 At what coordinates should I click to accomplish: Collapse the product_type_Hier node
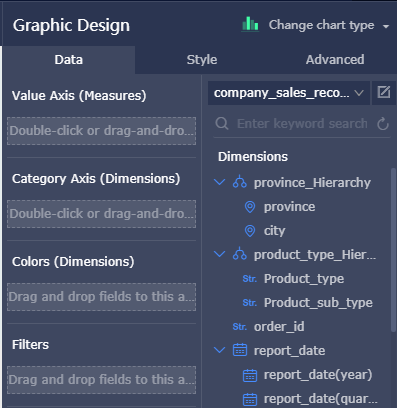pyautogui.click(x=219, y=254)
